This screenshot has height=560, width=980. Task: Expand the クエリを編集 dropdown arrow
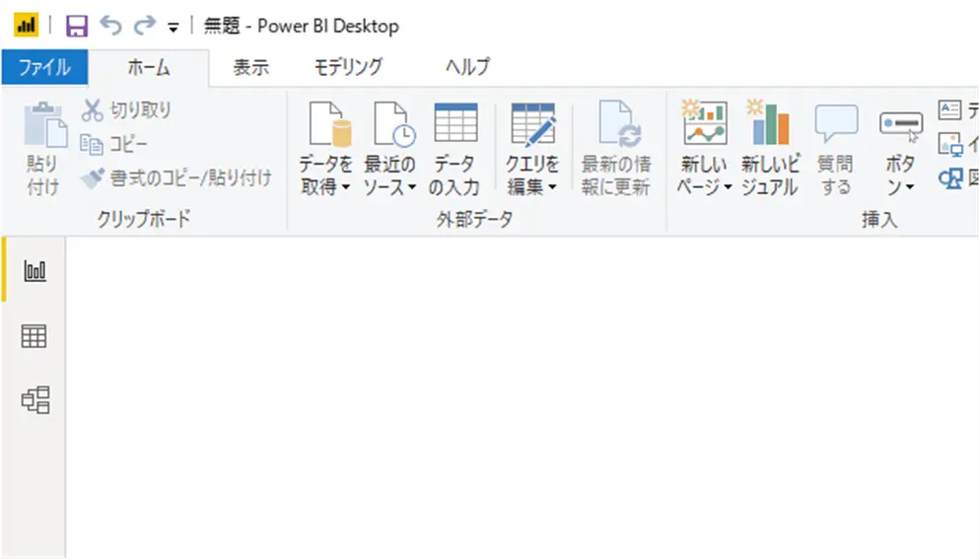coord(552,187)
